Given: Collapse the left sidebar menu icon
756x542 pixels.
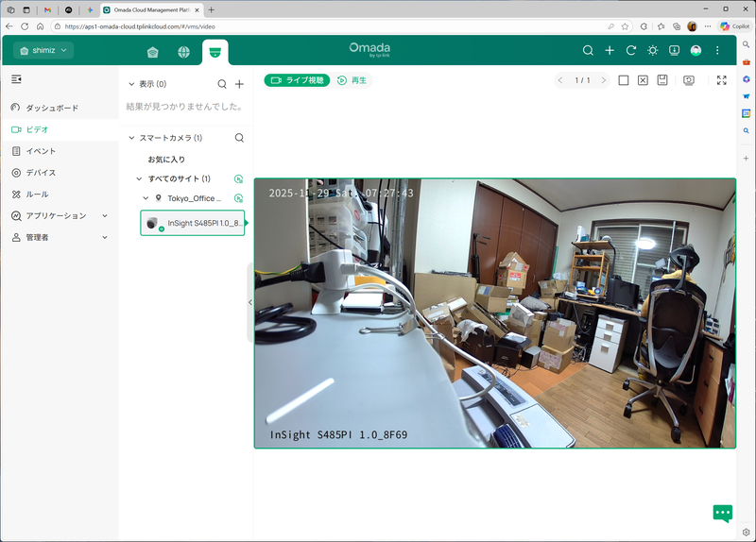Looking at the screenshot, I should tap(16, 79).
